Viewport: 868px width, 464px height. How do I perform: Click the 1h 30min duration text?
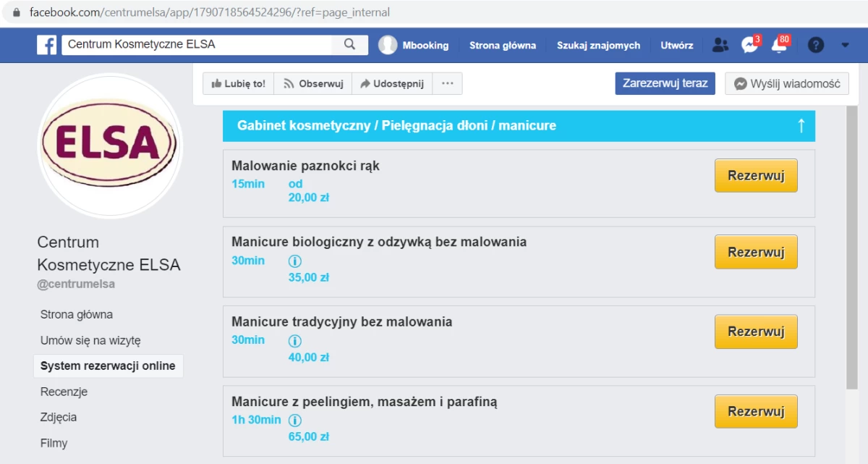pyautogui.click(x=256, y=420)
